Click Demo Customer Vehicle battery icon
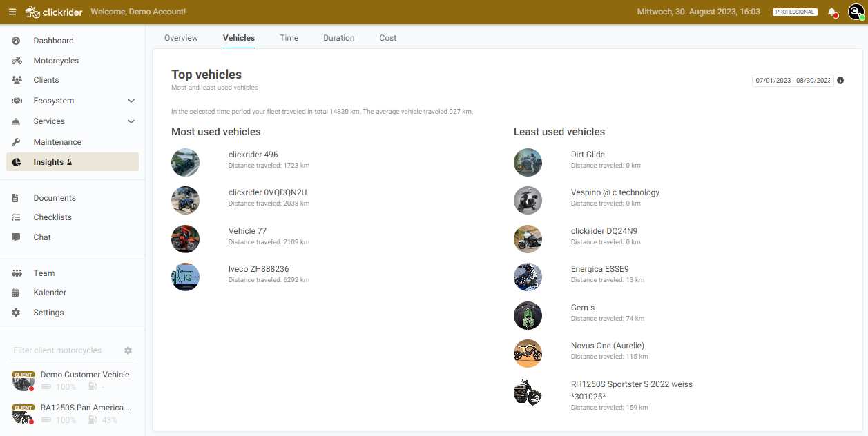 click(48, 387)
